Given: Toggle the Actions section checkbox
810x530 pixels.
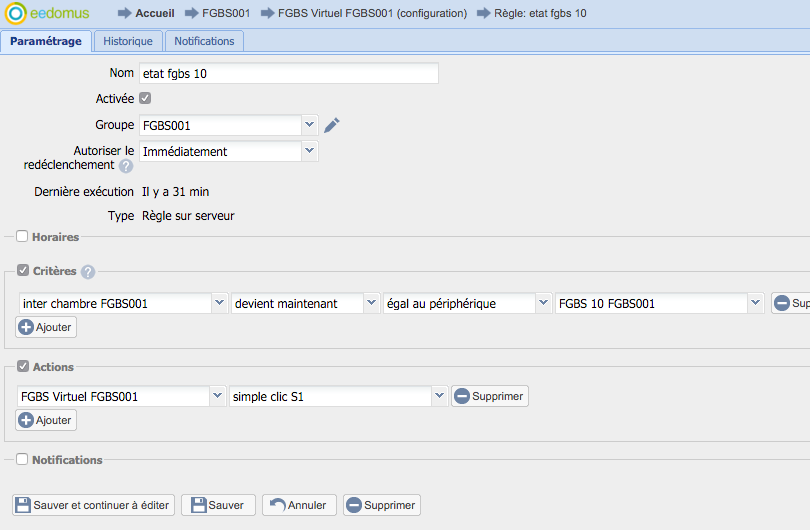Looking at the screenshot, I should 23,366.
